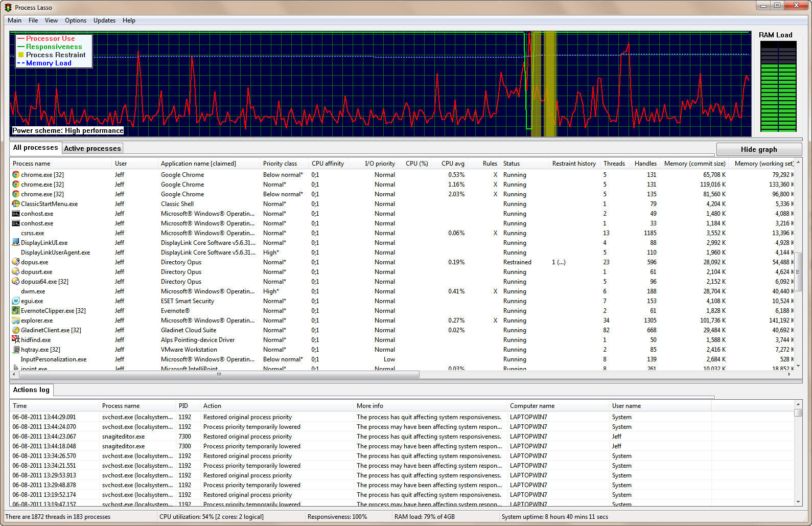Select csrss.exe process row

click(402, 233)
